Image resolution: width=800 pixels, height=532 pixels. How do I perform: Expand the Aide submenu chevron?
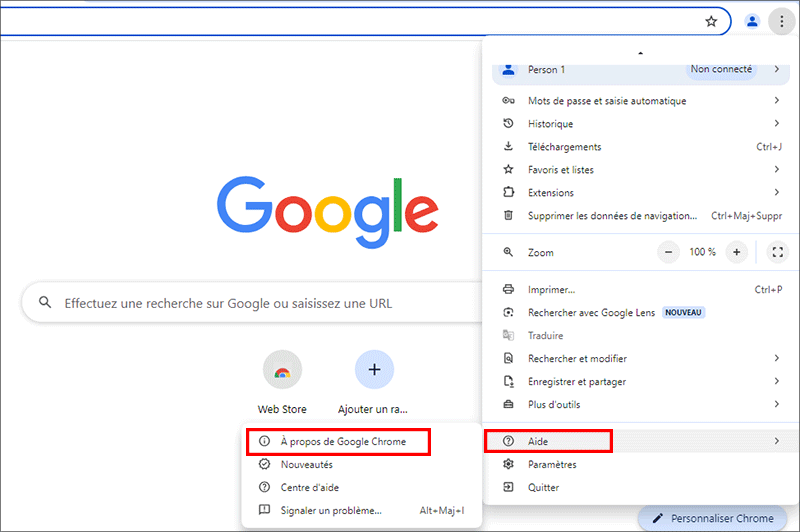click(777, 441)
